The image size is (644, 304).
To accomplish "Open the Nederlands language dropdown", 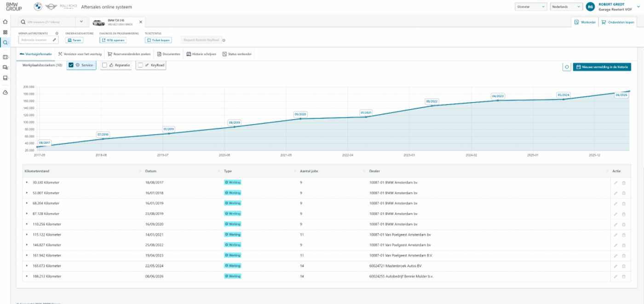I will pyautogui.click(x=566, y=7).
